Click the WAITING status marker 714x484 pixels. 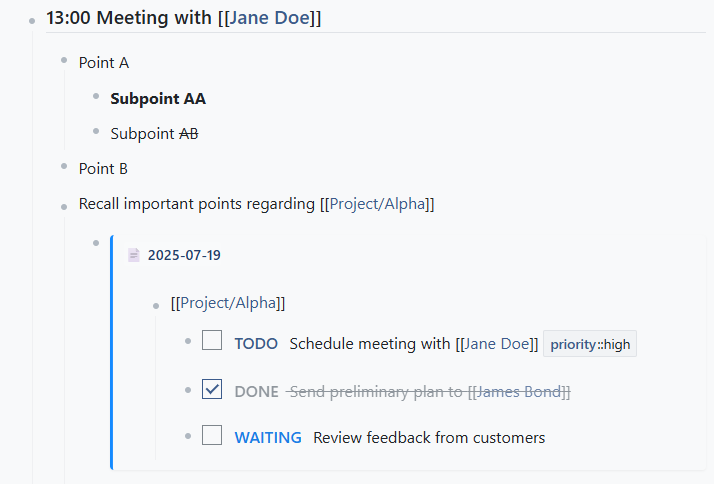pyautogui.click(x=268, y=437)
